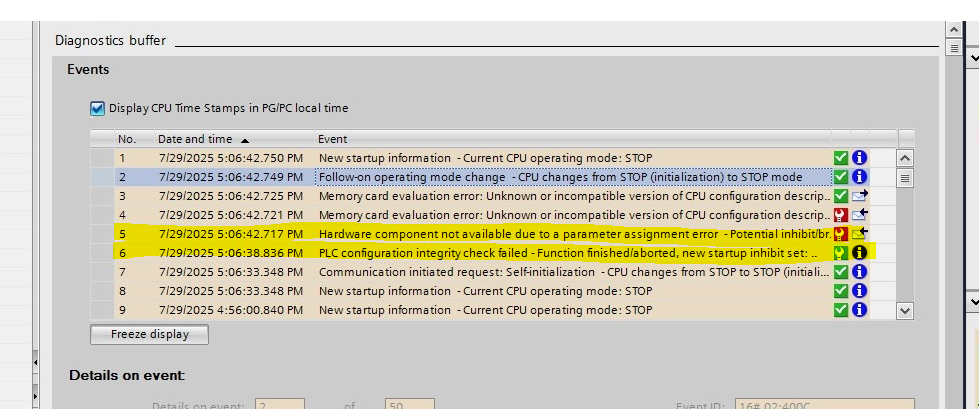
Task: Click outer panel scroll up arrow
Action: 953,29
